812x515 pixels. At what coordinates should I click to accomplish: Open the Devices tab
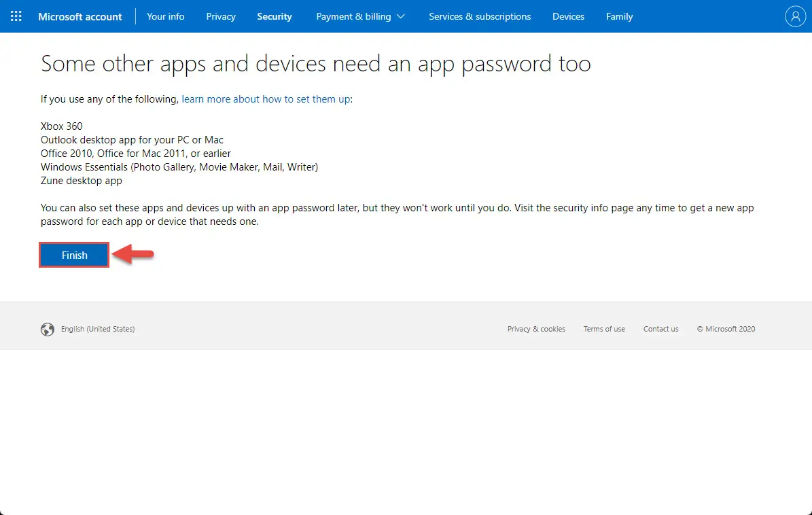click(x=568, y=16)
